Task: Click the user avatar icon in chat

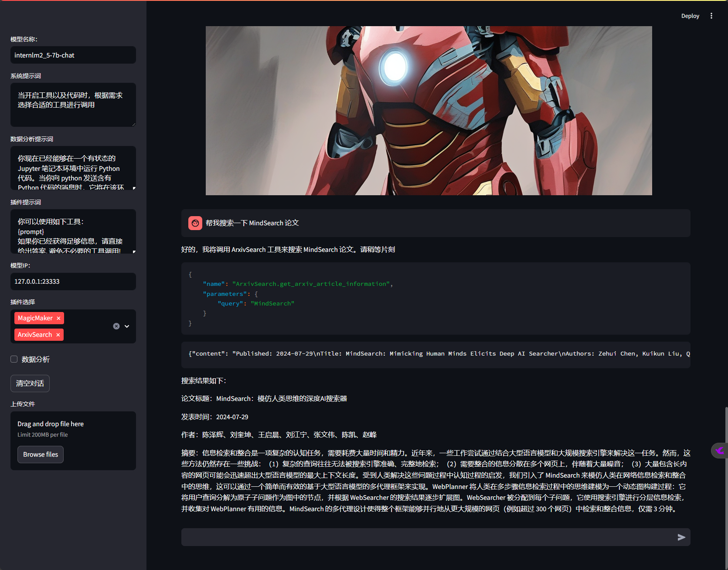Action: [195, 223]
